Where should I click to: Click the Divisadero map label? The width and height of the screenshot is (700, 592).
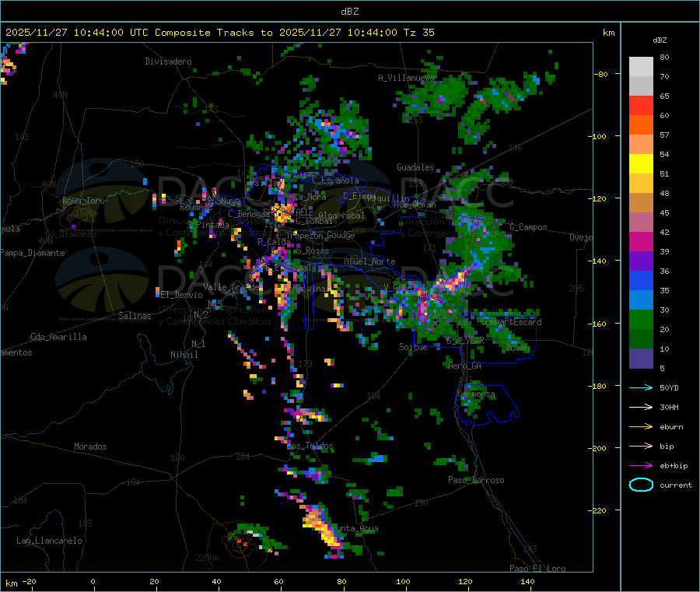pyautogui.click(x=168, y=61)
